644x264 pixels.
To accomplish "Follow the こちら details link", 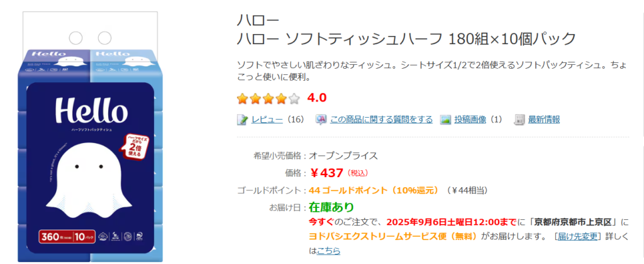I will click(328, 251).
